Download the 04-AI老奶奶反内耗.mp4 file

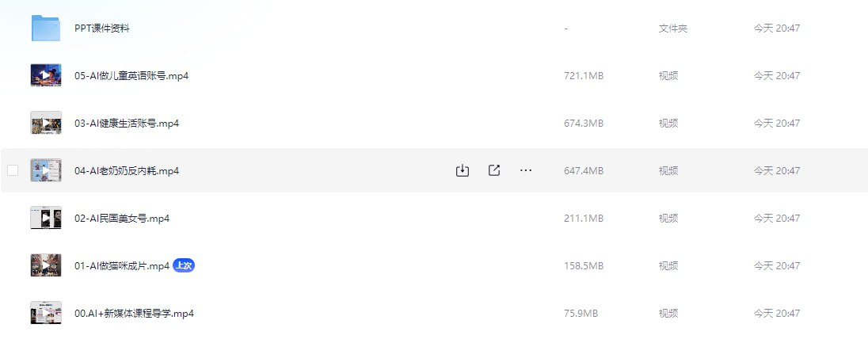463,170
